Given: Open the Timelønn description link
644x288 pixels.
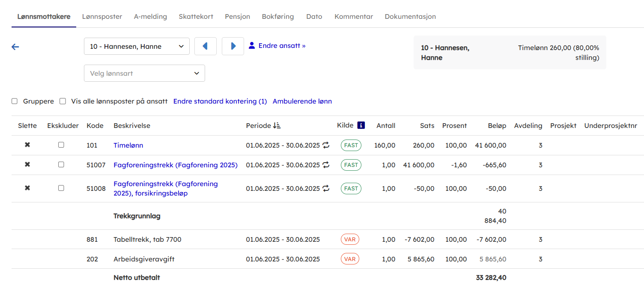Looking at the screenshot, I should [128, 145].
